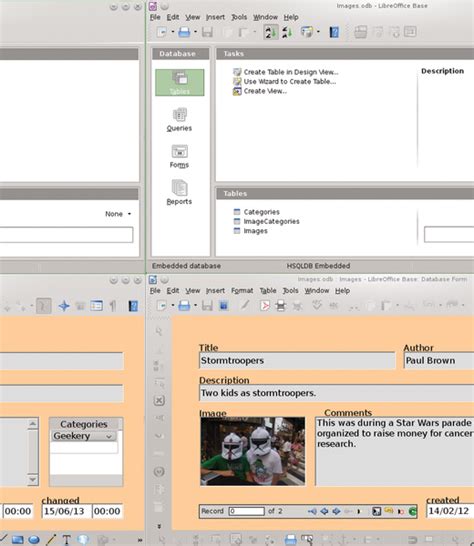474x546 pixels.
Task: Click scroll-down arrow of left list scrollbar
Action: (33, 480)
